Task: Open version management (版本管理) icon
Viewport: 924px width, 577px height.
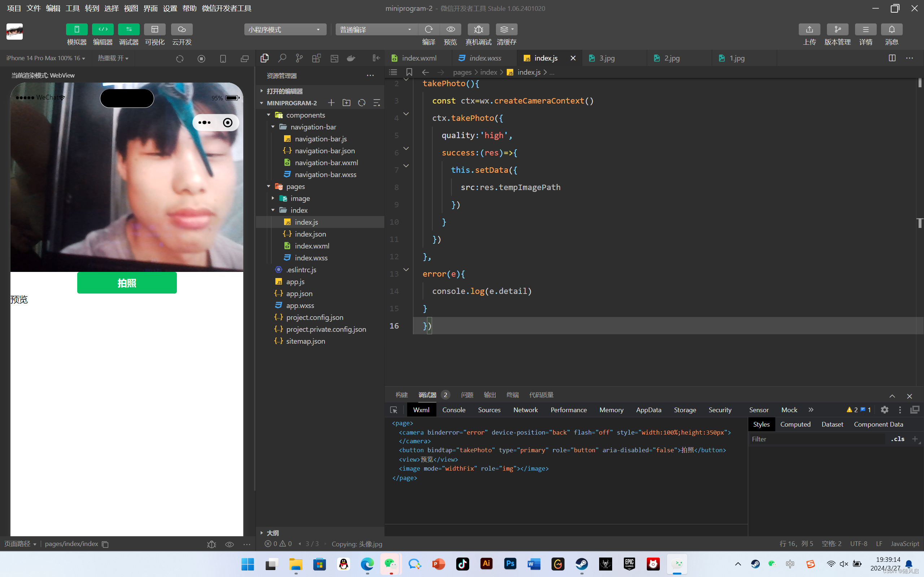Action: (x=837, y=29)
